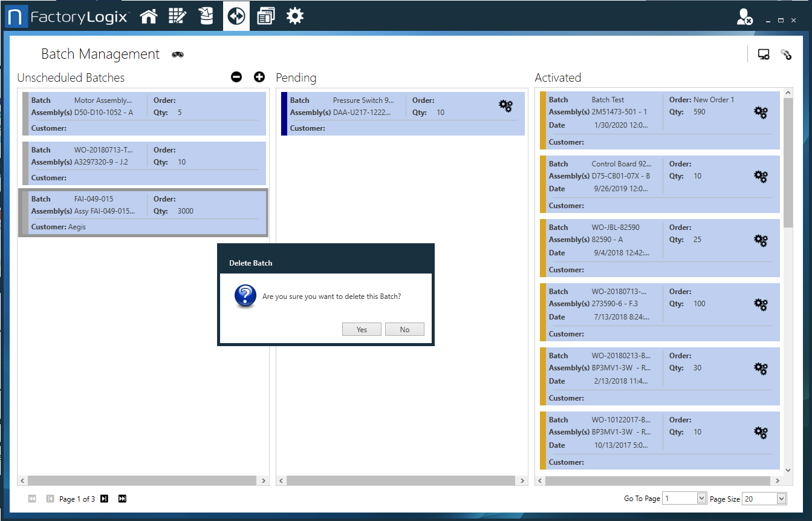Cancel deletion by clicking No
The width and height of the screenshot is (812, 521).
404,329
